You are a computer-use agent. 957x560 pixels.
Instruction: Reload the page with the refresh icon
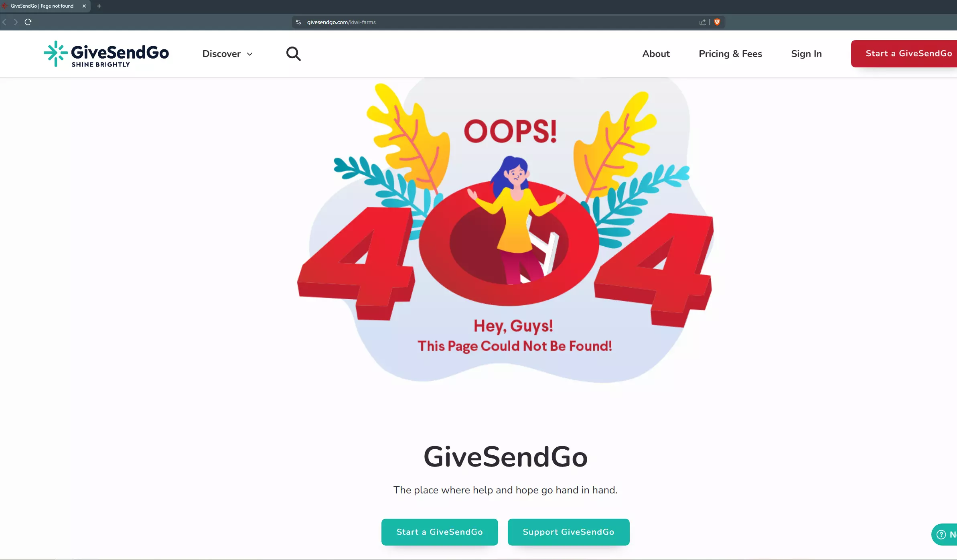pyautogui.click(x=28, y=22)
